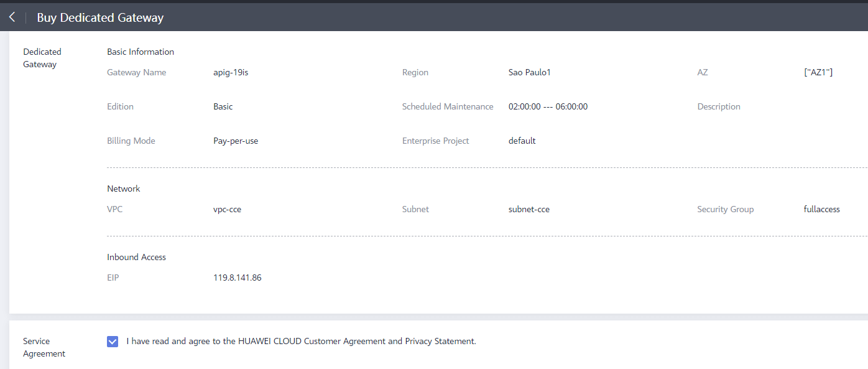Viewport: 868px width, 369px height.
Task: Click the EIP address 119.8.141.86
Action: click(x=237, y=278)
